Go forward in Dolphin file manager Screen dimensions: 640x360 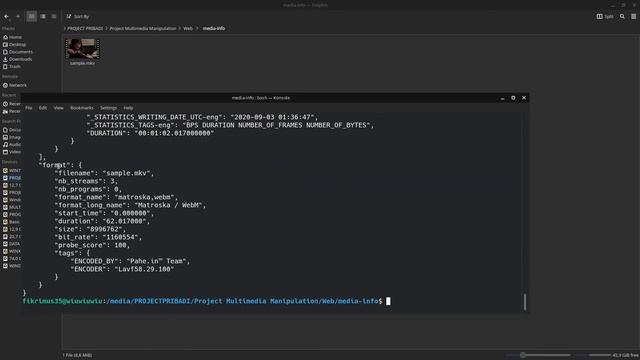click(18, 16)
